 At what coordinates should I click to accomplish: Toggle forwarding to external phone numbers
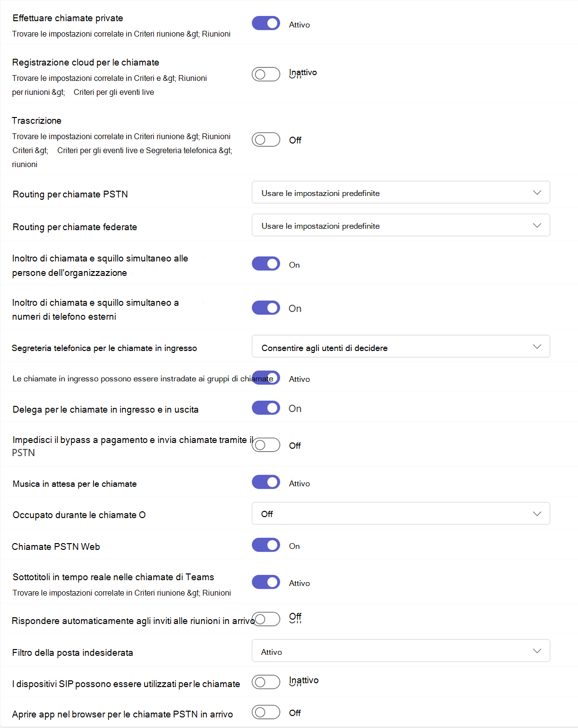pyautogui.click(x=266, y=308)
